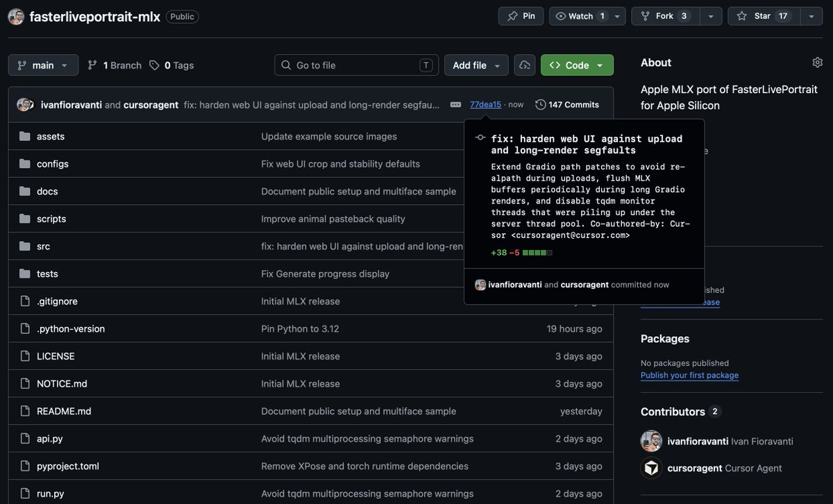
Task: Click the repository owner avatar at top left
Action: 17,17
